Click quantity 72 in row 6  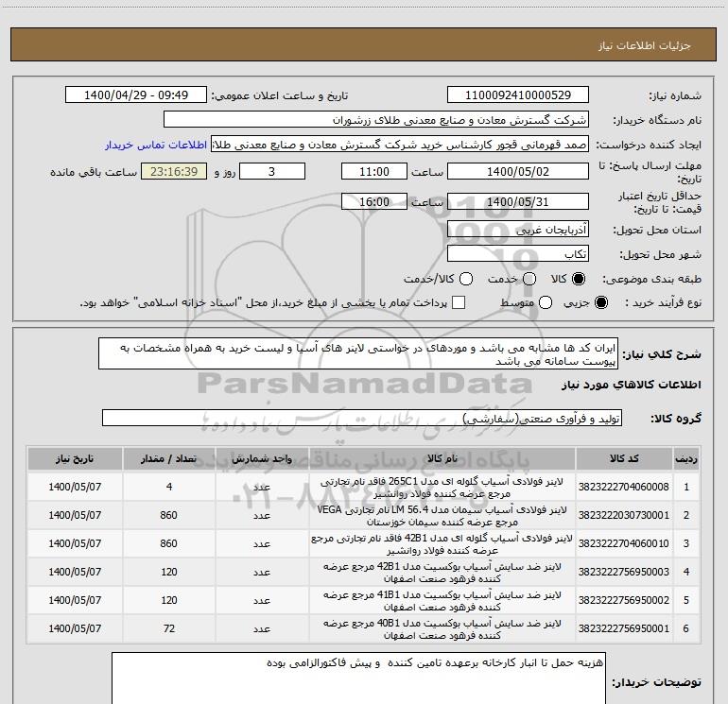(169, 628)
